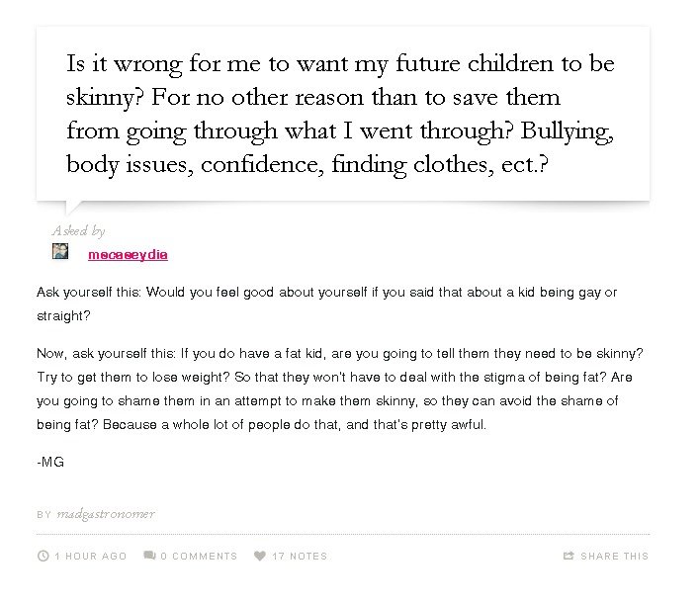The image size is (700, 606).
Task: Visit the madgastronomer author link
Action: click(x=106, y=514)
